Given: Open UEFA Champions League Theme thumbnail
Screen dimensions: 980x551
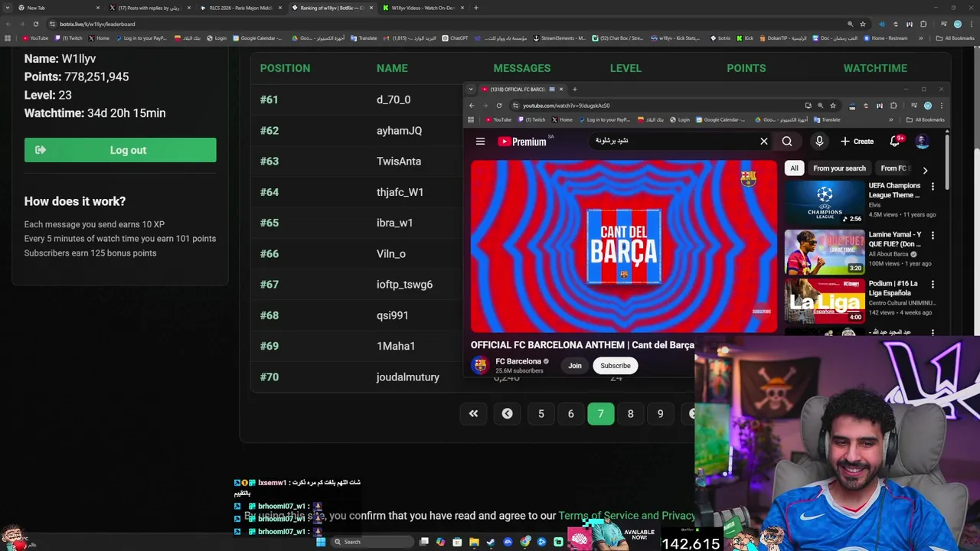Looking at the screenshot, I should (x=825, y=202).
